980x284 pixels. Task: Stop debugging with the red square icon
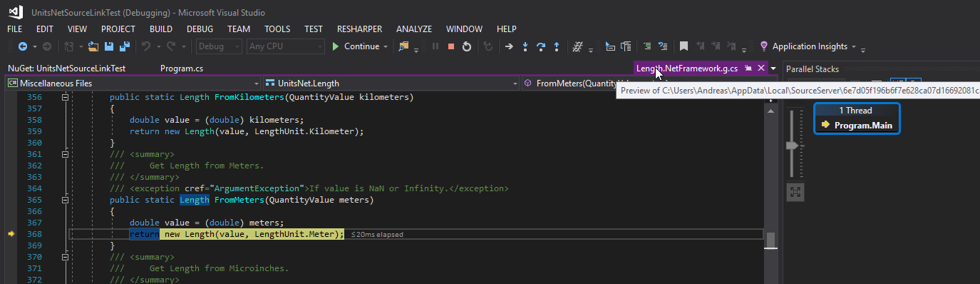tap(450, 46)
